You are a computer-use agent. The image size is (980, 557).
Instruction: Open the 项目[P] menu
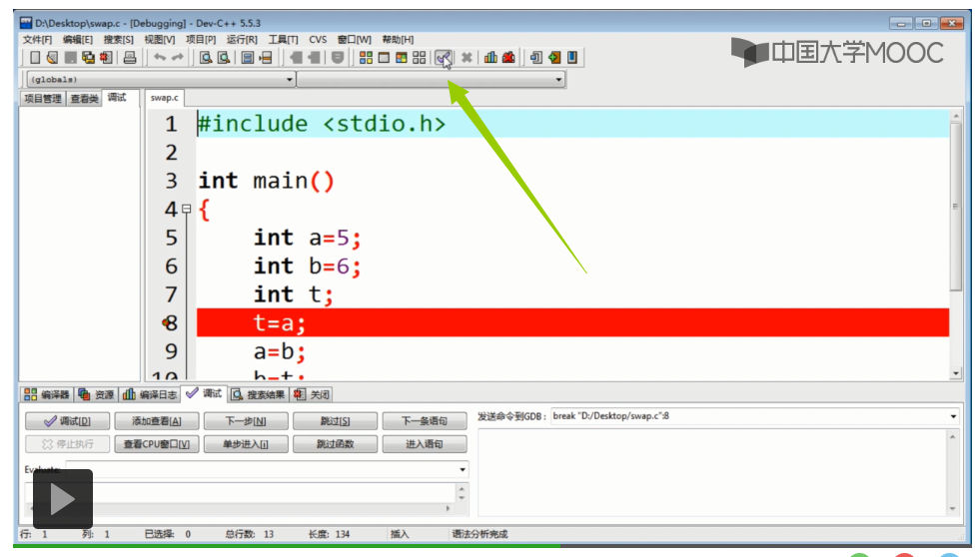201,39
